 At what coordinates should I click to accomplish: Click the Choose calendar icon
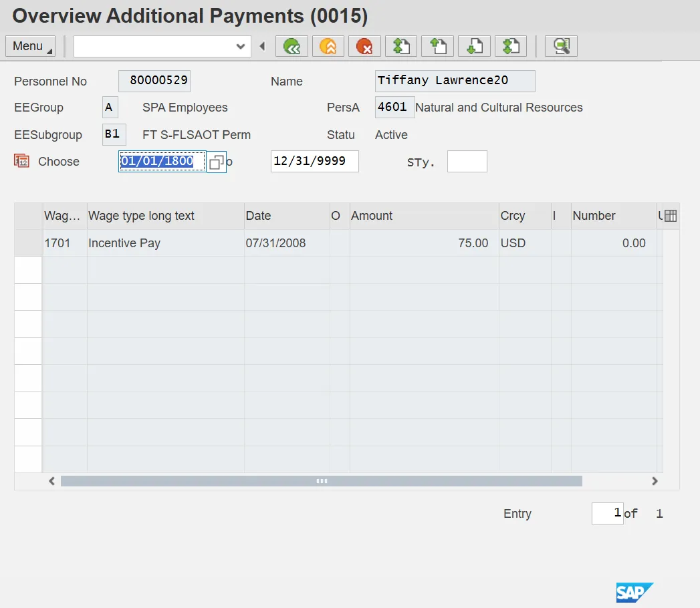(x=21, y=161)
